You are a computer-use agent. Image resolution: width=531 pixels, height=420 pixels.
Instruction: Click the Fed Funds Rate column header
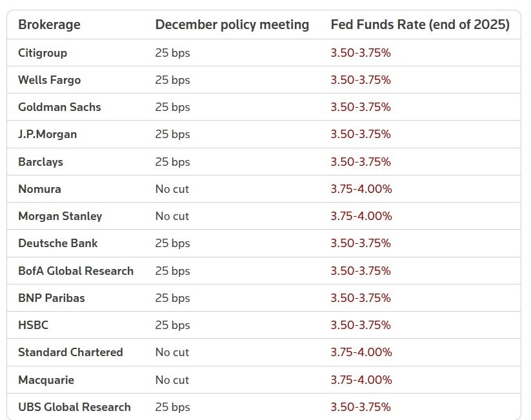(x=419, y=25)
